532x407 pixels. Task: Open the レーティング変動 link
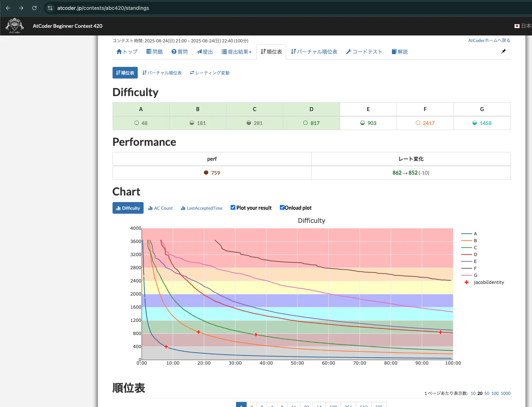(x=210, y=73)
